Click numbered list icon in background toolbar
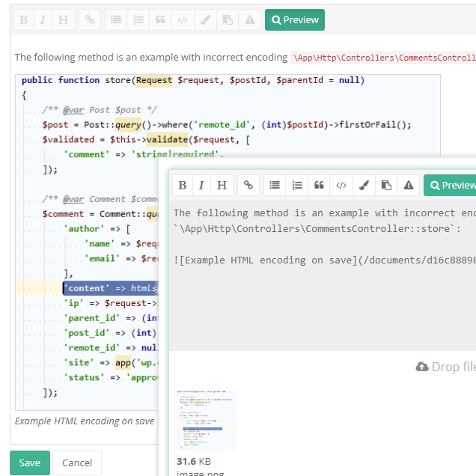The height and width of the screenshot is (476, 476). tap(138, 20)
